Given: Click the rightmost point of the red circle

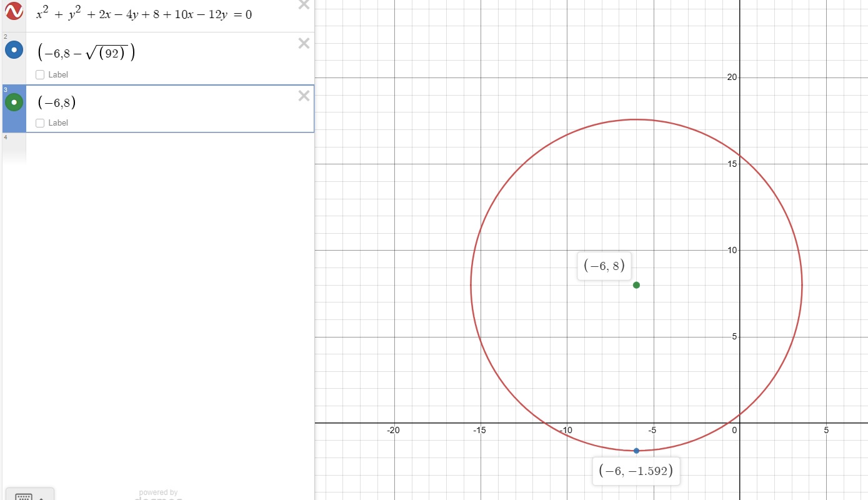Looking at the screenshot, I should tap(802, 285).
